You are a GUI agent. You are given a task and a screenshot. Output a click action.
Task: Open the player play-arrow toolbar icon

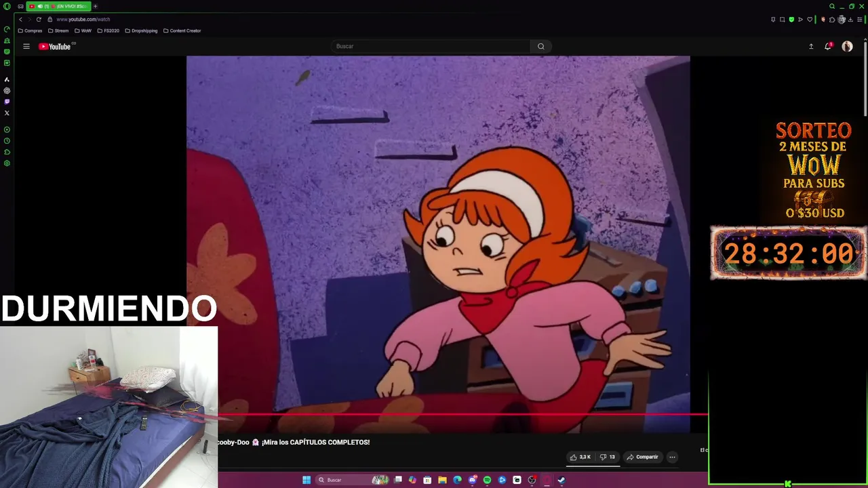pos(800,19)
